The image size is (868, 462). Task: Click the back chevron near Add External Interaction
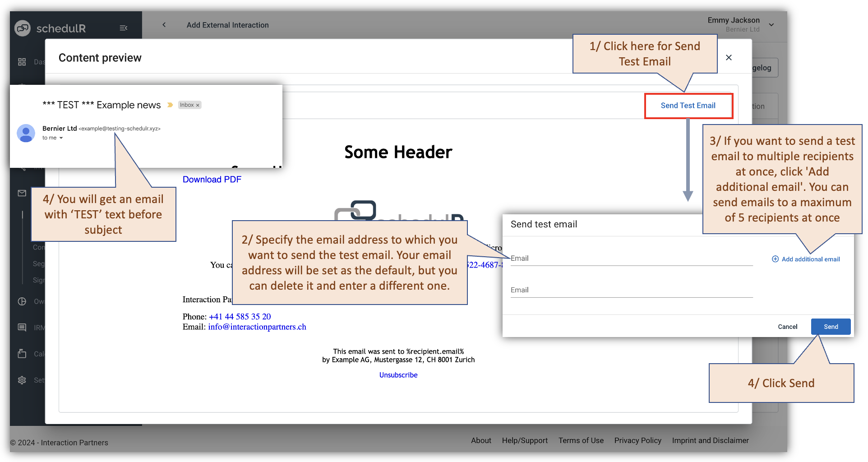[x=164, y=25]
